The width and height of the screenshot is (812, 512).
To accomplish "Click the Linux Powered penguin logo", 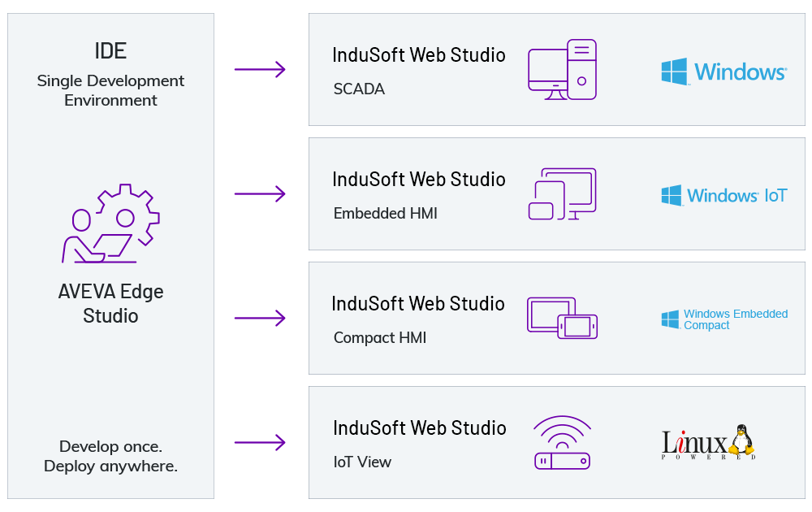I will pos(709,443).
